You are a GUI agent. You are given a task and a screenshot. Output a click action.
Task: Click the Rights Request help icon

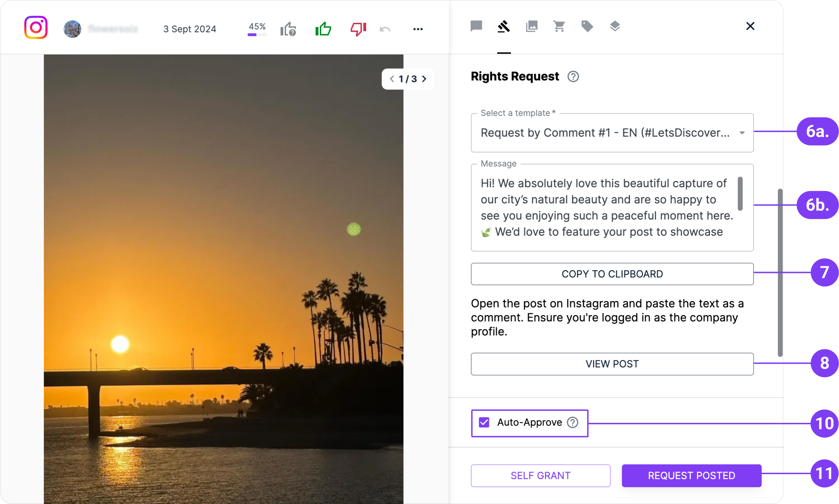pyautogui.click(x=573, y=77)
